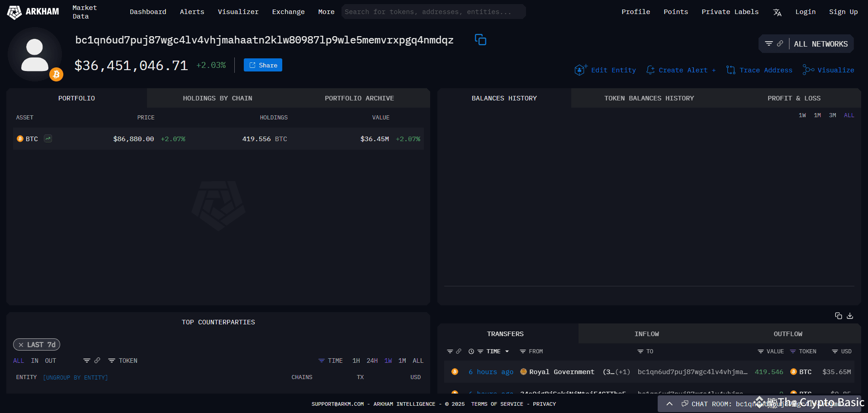Open the TO column filter

click(640, 351)
